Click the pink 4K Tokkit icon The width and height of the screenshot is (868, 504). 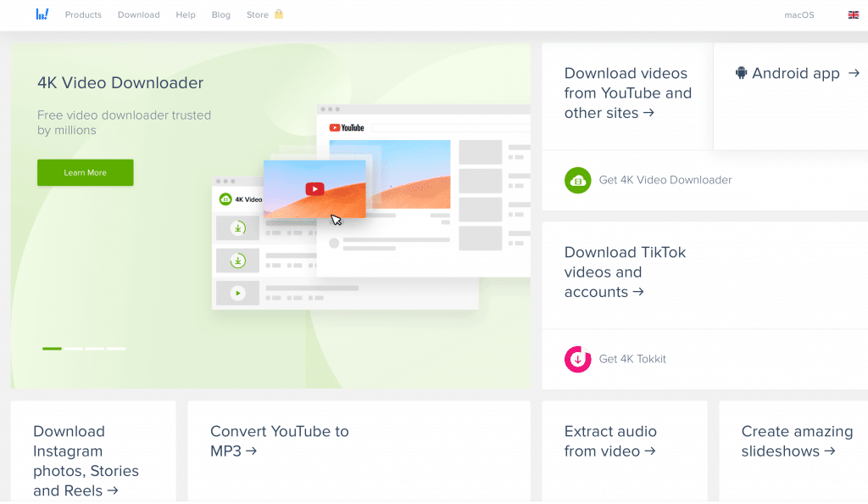[x=578, y=359]
